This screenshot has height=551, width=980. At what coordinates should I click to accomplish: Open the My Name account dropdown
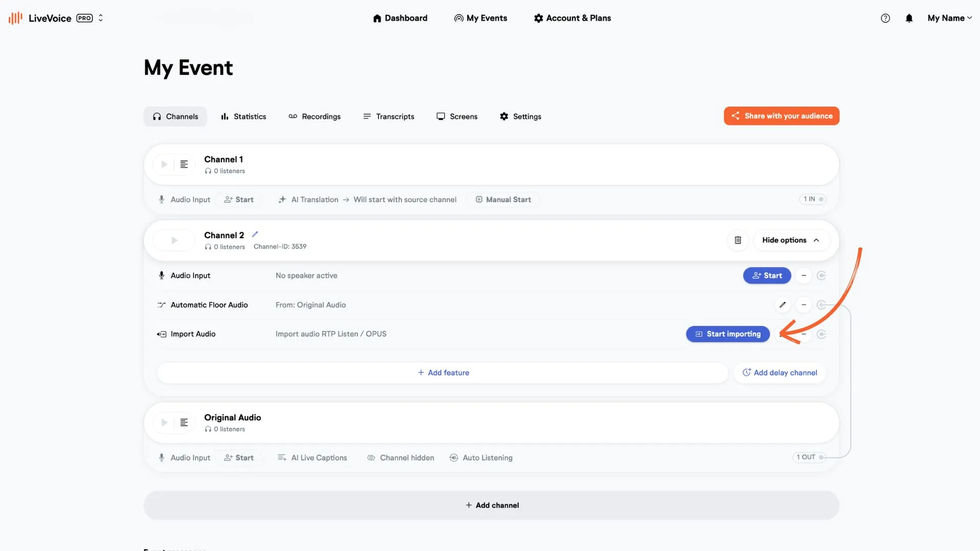[x=949, y=18]
